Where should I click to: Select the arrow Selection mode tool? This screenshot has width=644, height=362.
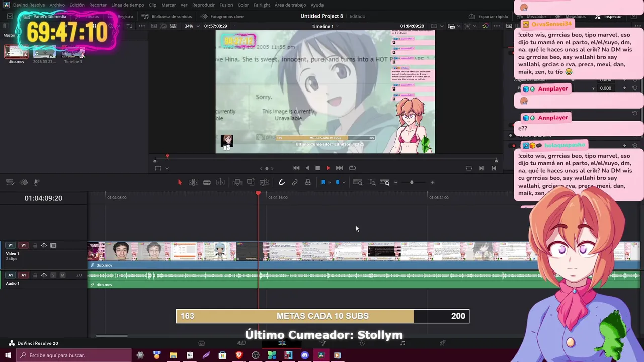pos(180,183)
